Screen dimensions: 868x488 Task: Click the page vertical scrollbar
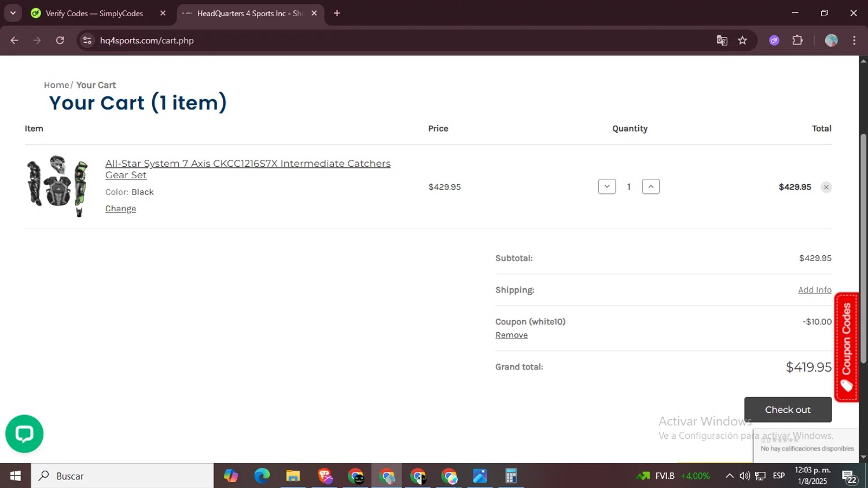click(x=863, y=249)
